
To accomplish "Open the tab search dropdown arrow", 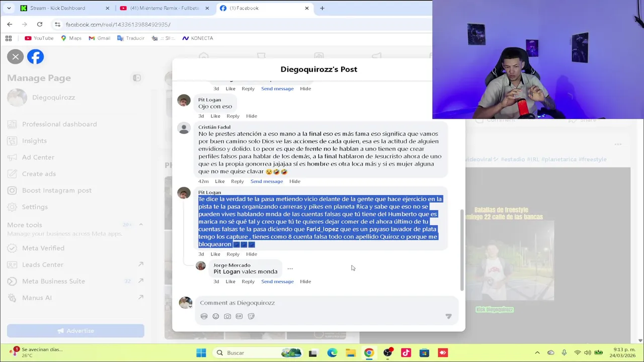I will 9,8.
